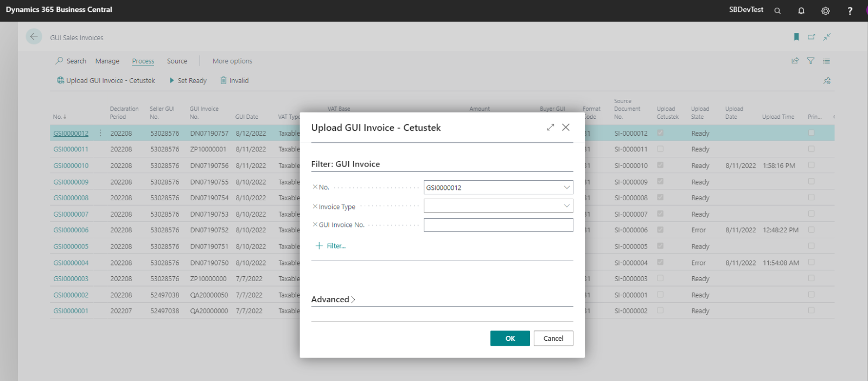
Task: Click the share icon above the list
Action: click(x=795, y=61)
